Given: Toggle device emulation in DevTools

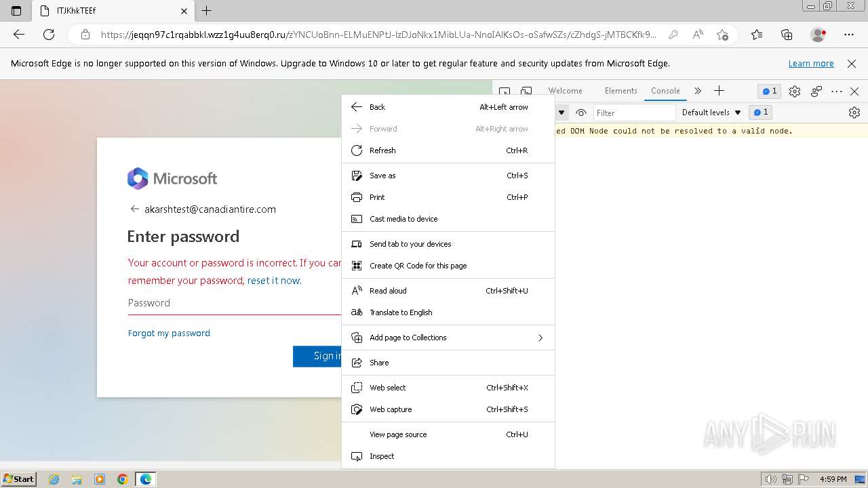Looking at the screenshot, I should point(526,91).
